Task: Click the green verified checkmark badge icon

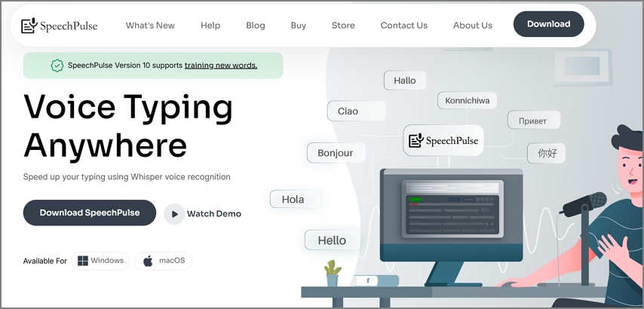Action: click(x=57, y=66)
